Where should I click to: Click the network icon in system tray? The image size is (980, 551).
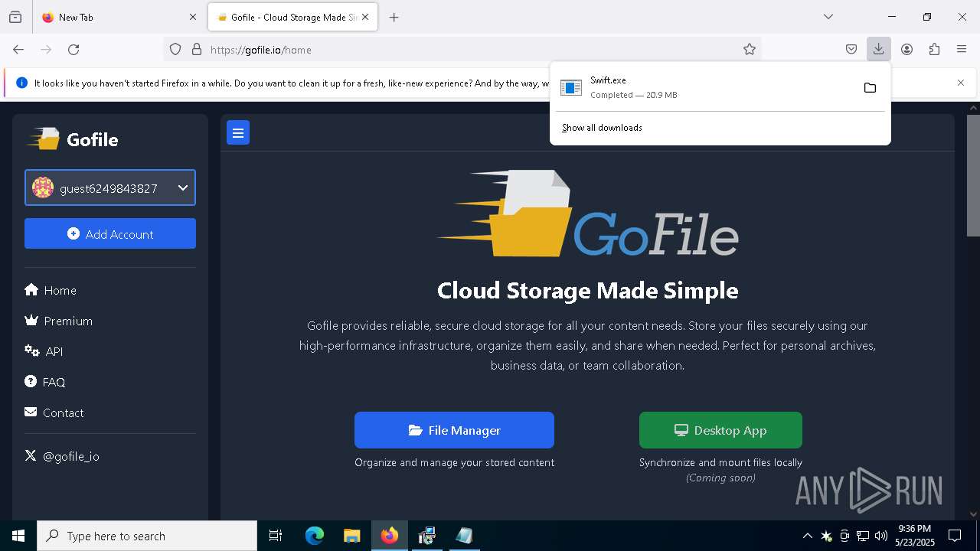(x=863, y=536)
